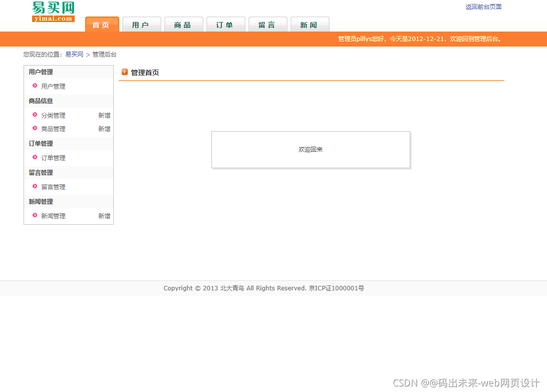
Task: Open the 商品管理 sidebar link
Action: pyautogui.click(x=53, y=129)
